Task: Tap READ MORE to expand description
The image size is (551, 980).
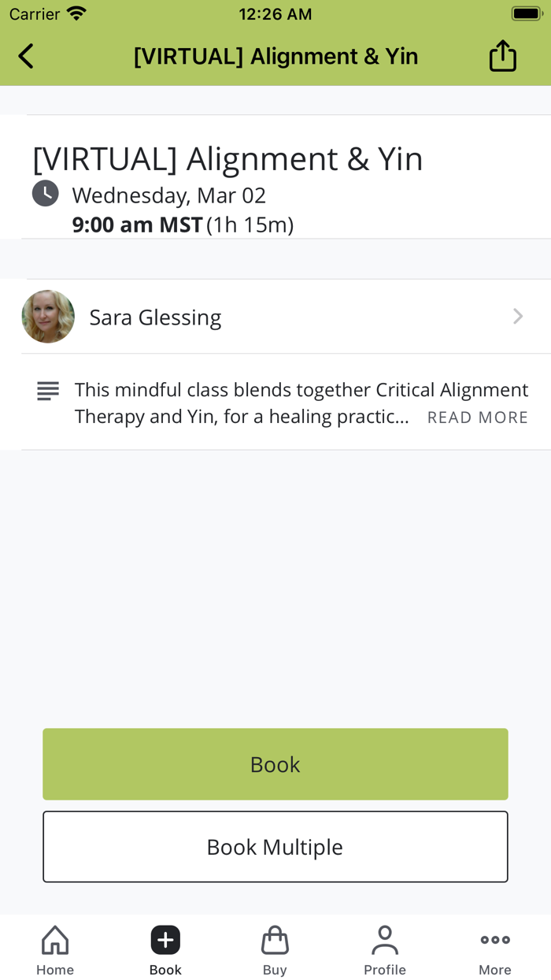Action: [x=477, y=417]
